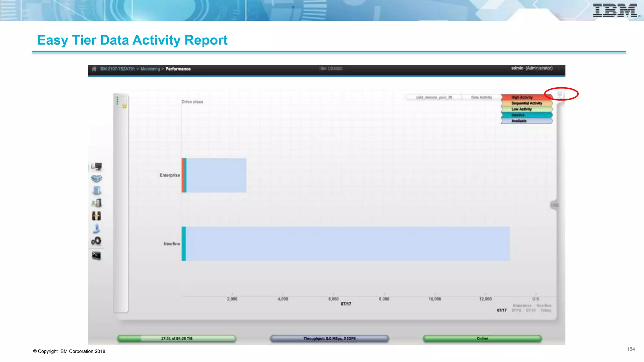Click the panel handle on right edge
Screen dimensions: 644x362
coord(554,205)
